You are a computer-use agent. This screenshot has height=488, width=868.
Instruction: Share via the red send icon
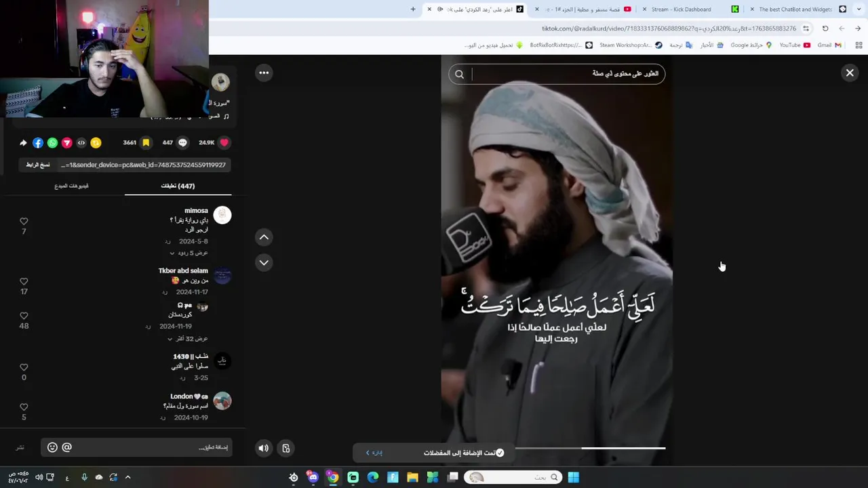coord(67,143)
